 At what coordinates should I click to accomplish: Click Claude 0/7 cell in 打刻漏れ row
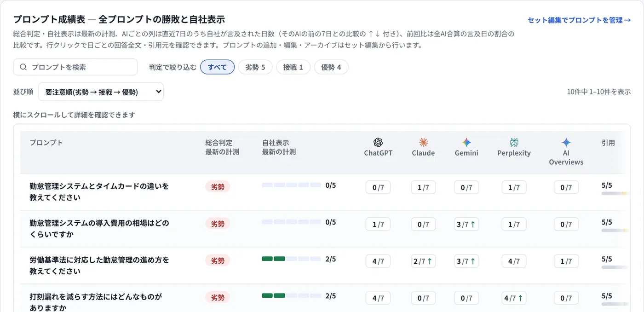pyautogui.click(x=423, y=298)
